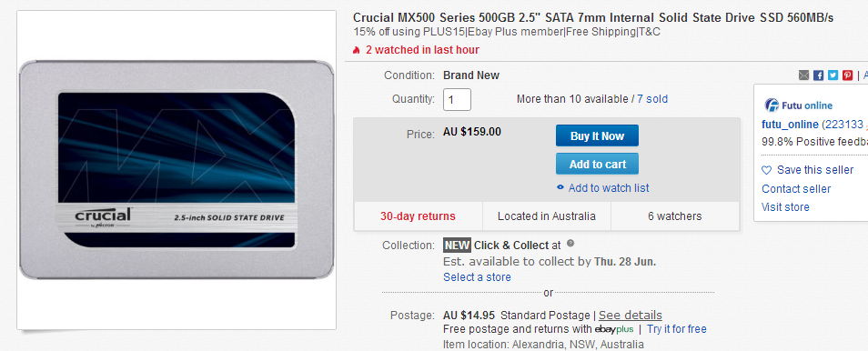The width and height of the screenshot is (868, 351).
Task: Click the Crucial SSD product image
Action: (x=177, y=170)
